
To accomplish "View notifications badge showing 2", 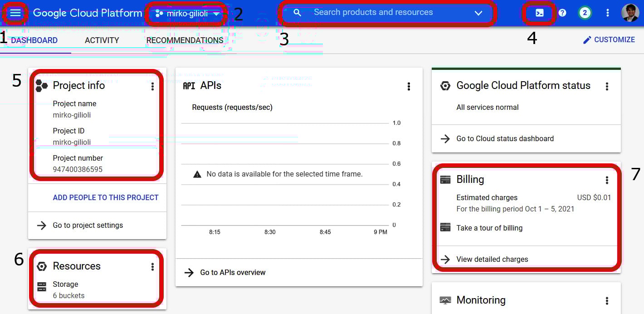I will pos(585,13).
